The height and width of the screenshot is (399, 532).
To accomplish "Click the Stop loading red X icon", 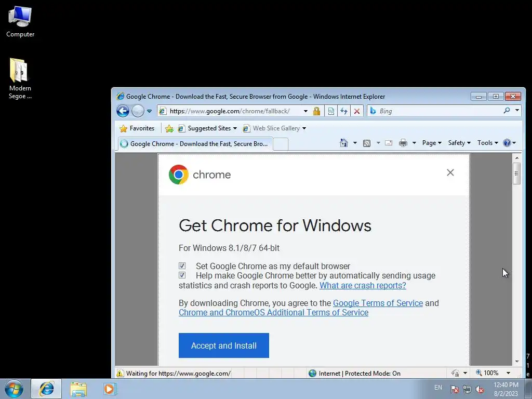I will 356,111.
